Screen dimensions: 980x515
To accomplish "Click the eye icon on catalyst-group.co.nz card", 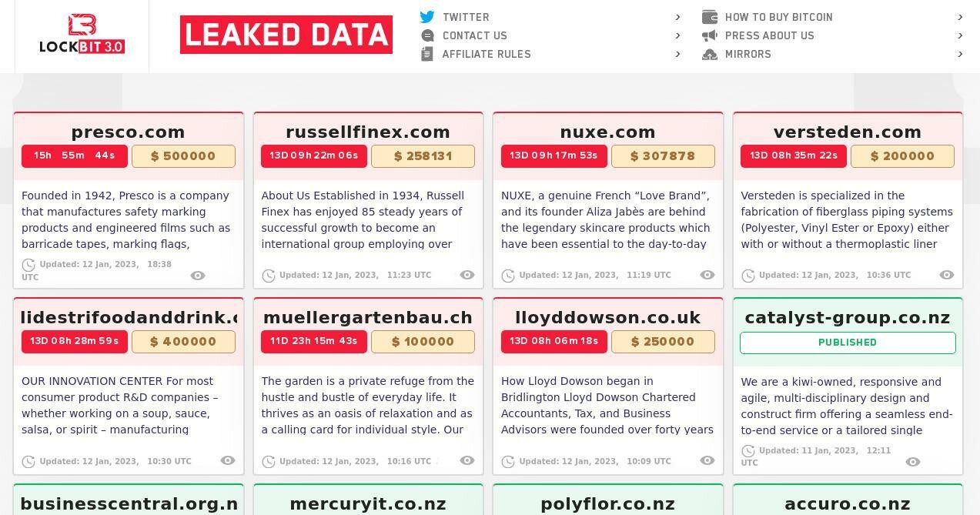I will coord(913,462).
